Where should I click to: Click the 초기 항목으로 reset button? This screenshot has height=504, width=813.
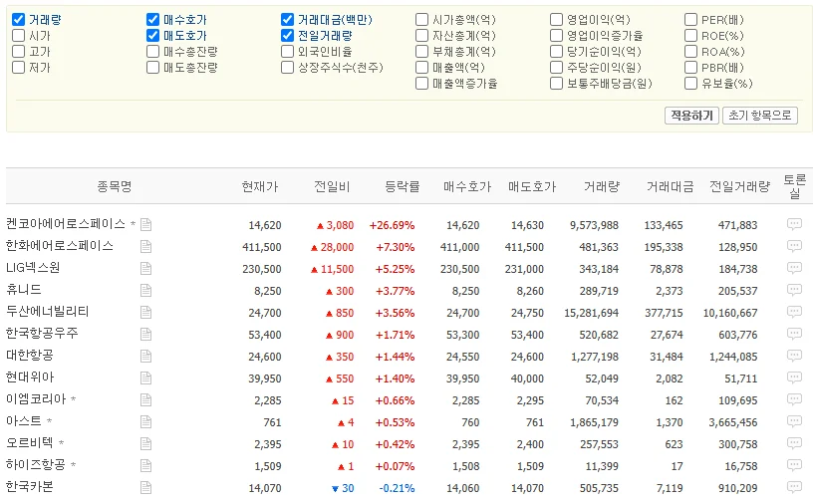[760, 116]
